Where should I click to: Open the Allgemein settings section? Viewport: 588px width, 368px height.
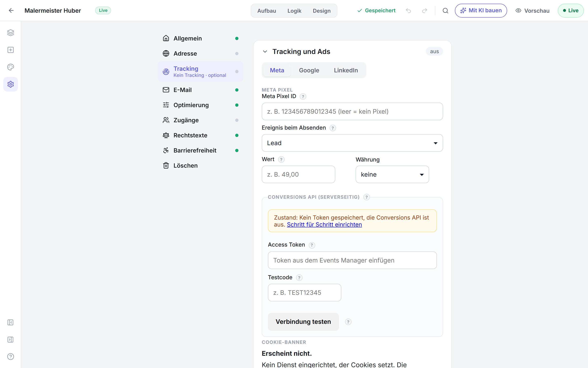coord(200,38)
